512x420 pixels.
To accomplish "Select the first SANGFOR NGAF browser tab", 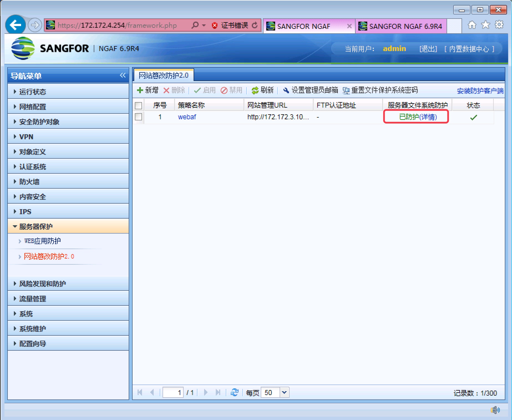I will click(309, 26).
